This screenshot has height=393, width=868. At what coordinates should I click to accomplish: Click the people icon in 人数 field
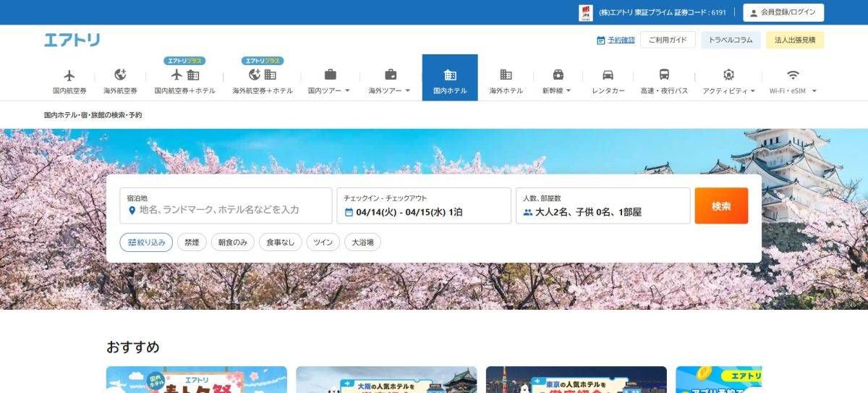pyautogui.click(x=528, y=213)
